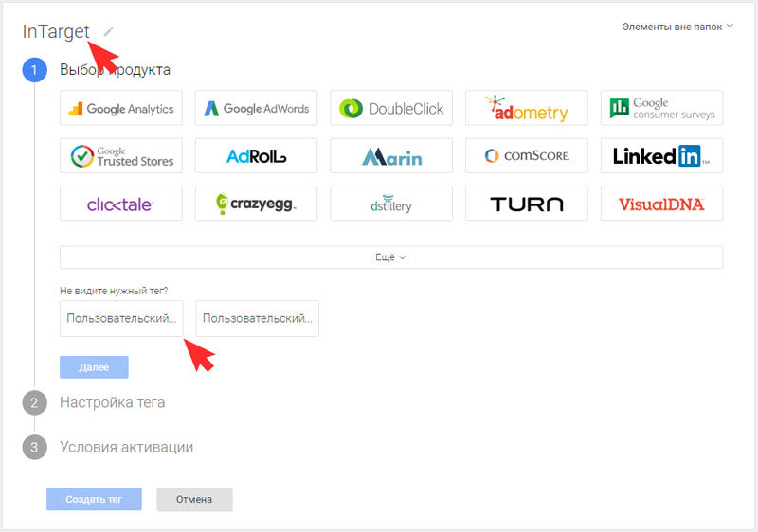This screenshot has height=532, width=758.
Task: Choose the DoubleClick product tile
Action: click(391, 108)
